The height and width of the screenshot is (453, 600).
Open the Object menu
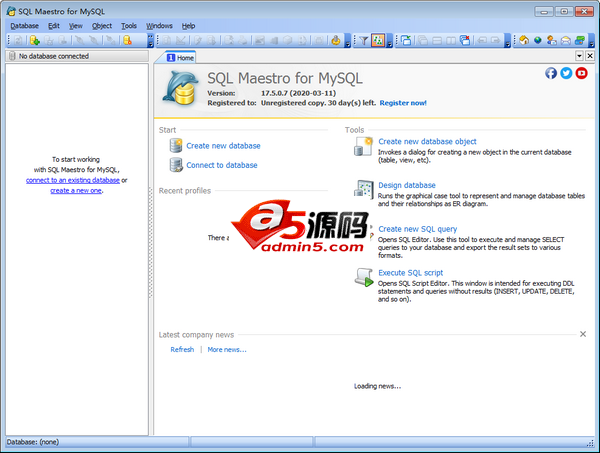click(x=102, y=26)
